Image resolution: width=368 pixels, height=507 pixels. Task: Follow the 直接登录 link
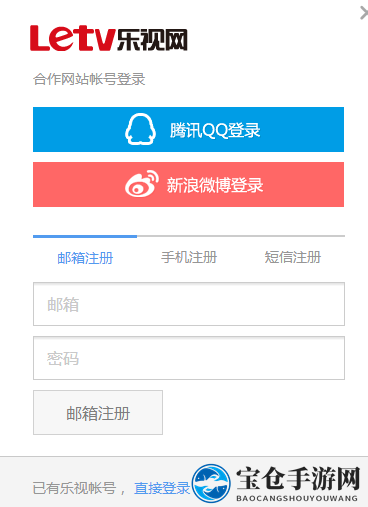pyautogui.click(x=162, y=488)
